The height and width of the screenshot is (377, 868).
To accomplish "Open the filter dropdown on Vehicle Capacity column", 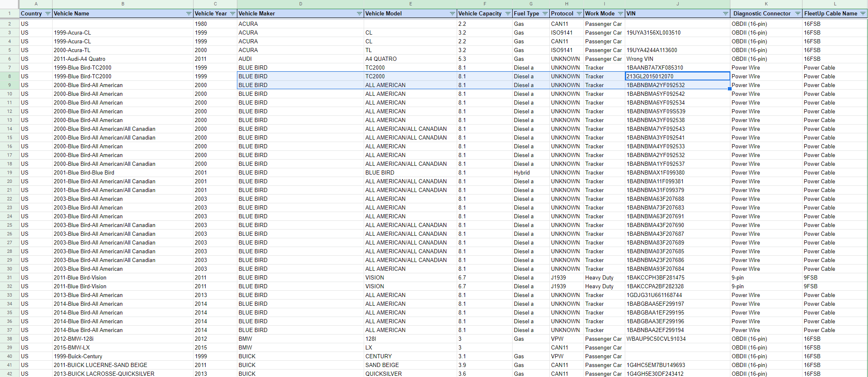I will pyautogui.click(x=508, y=13).
